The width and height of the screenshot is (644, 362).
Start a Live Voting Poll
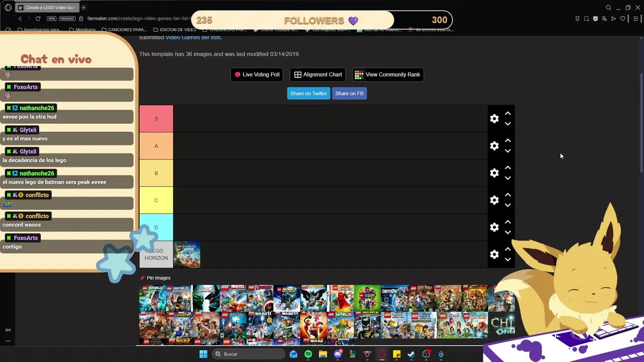click(257, 74)
